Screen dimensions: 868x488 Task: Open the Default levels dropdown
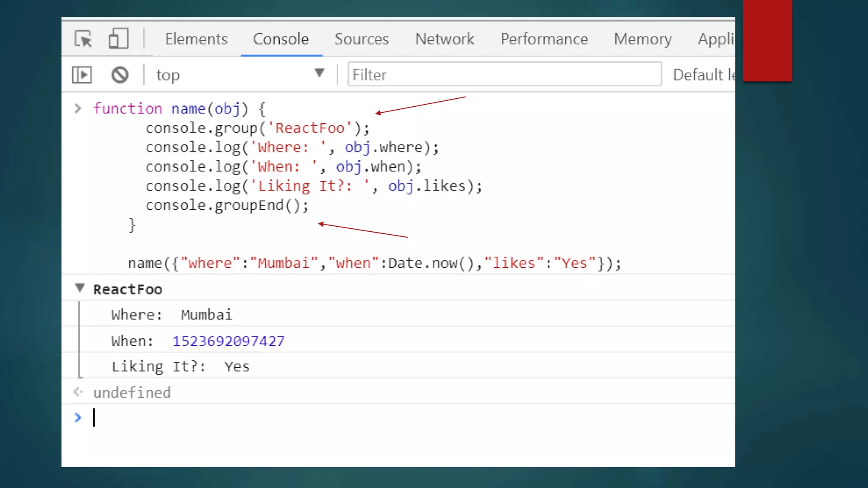click(704, 75)
